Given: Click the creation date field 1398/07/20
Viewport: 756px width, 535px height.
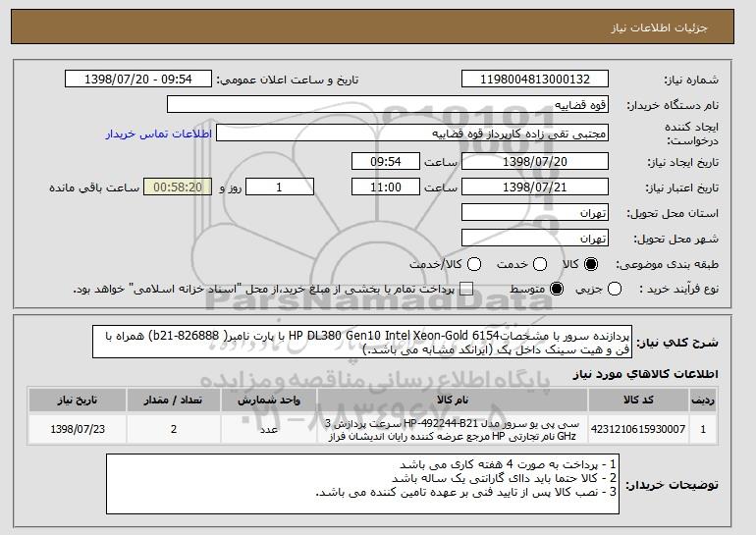Looking at the screenshot, I should (x=535, y=161).
